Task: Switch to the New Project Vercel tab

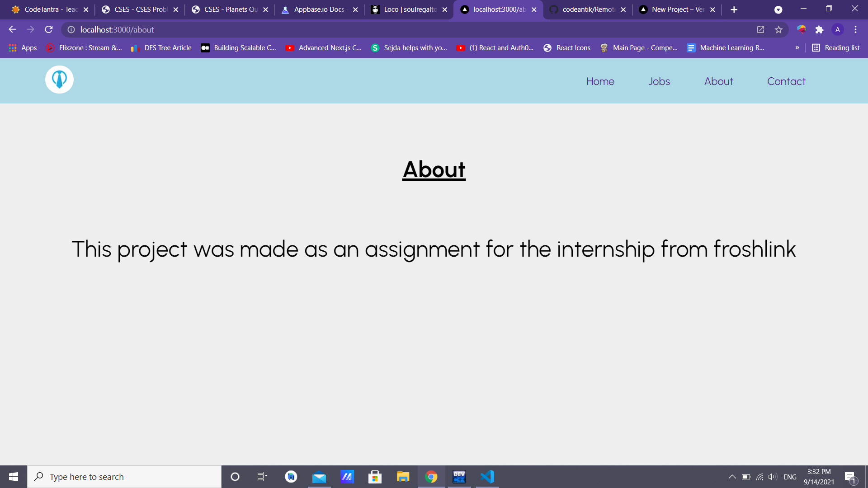Action: [x=677, y=9]
